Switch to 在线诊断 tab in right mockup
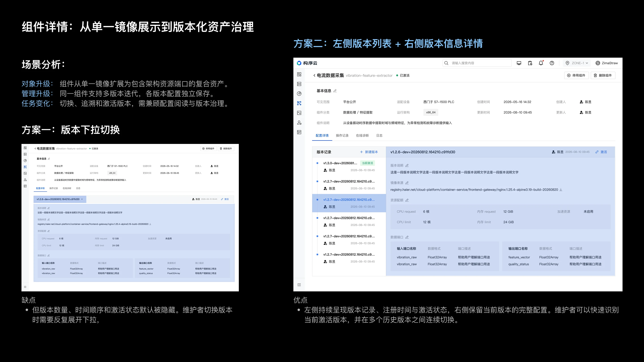The width and height of the screenshot is (644, 362). pos(362,135)
